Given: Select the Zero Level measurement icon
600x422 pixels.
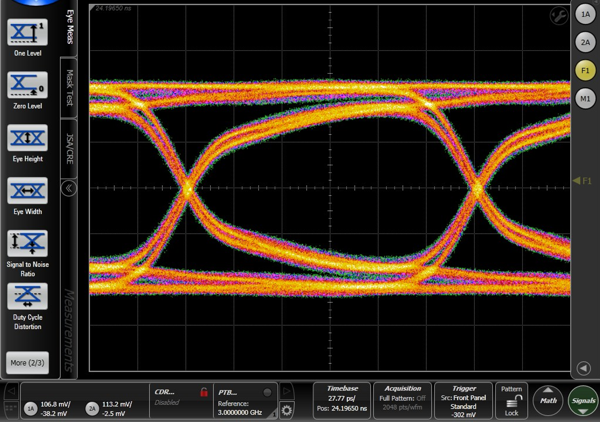Looking at the screenshot, I should (27, 85).
